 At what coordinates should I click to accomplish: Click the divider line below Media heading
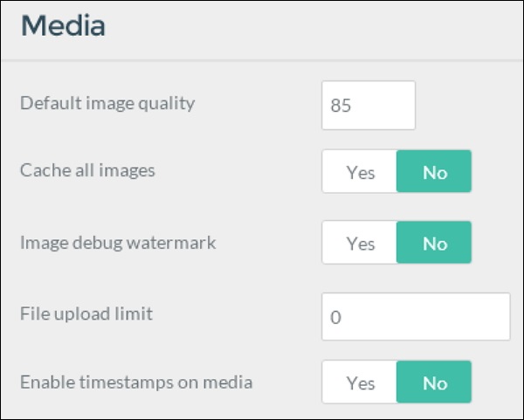coord(262,60)
